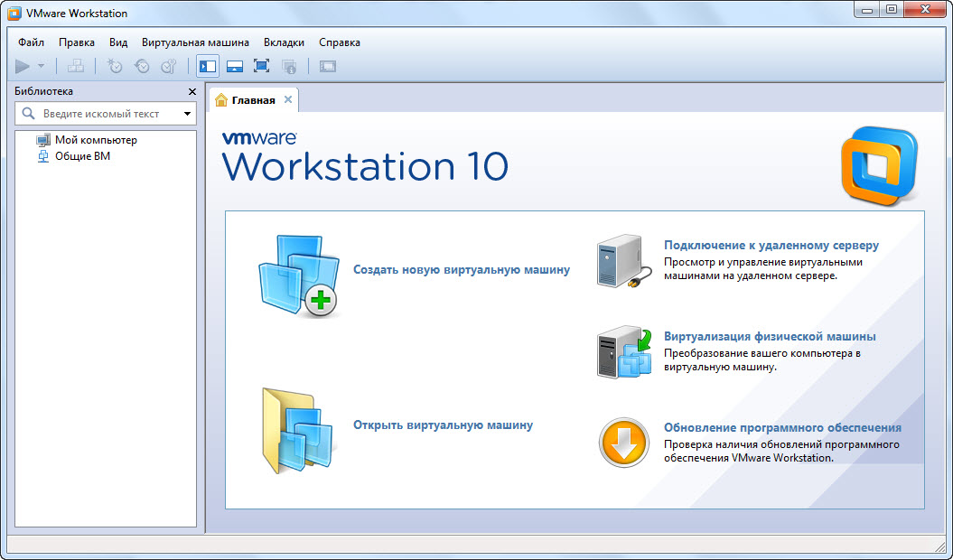Open snapshot manager wrench-clock icon
This screenshot has height=560, width=953.
click(x=169, y=66)
